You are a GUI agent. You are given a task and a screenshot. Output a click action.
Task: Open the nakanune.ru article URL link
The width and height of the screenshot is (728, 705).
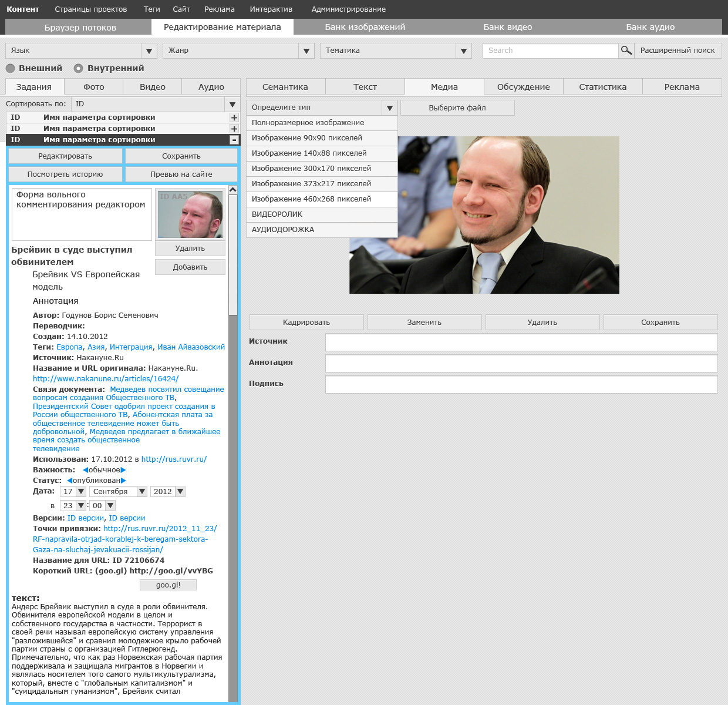106,379
